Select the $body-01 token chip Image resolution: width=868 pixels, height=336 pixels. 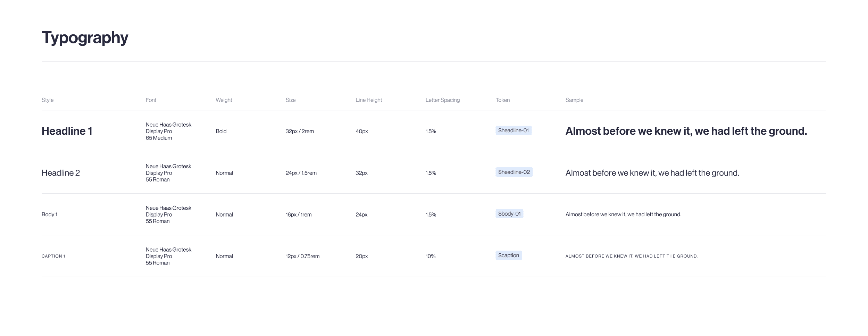point(509,214)
